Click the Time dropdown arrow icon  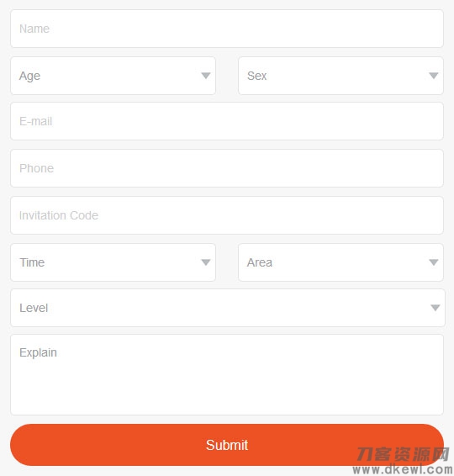[x=206, y=262]
